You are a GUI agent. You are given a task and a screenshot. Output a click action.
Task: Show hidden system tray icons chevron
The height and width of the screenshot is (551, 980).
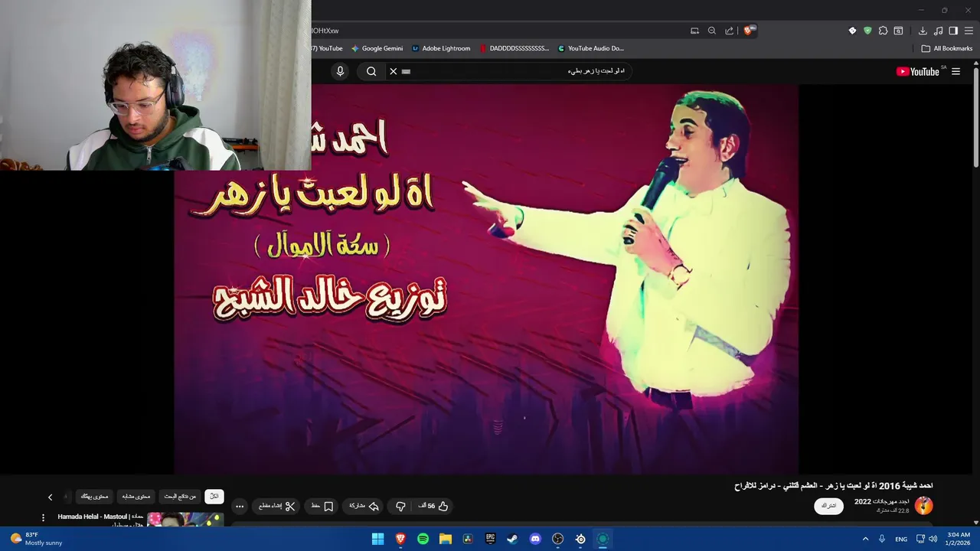click(x=865, y=539)
